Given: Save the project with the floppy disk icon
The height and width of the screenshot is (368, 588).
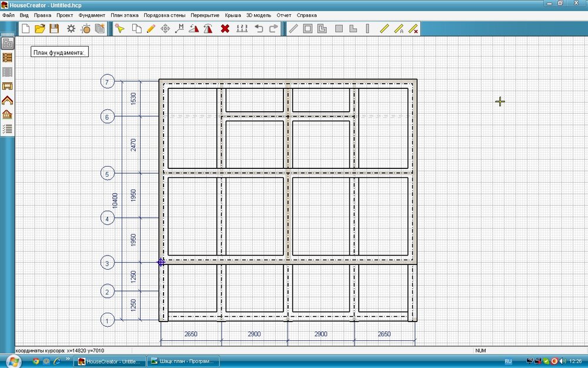Looking at the screenshot, I should coord(54,28).
